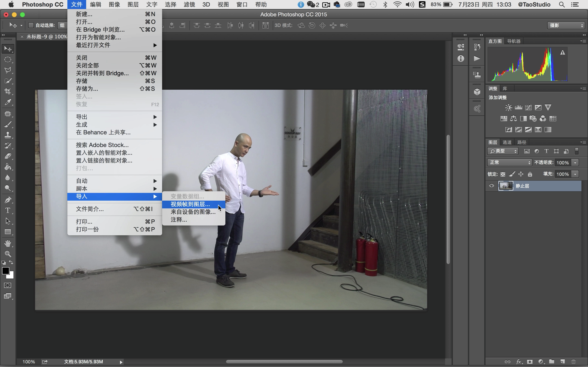Click the black foreground color swatch
Screen dimensions: 588x367
(x=5, y=270)
